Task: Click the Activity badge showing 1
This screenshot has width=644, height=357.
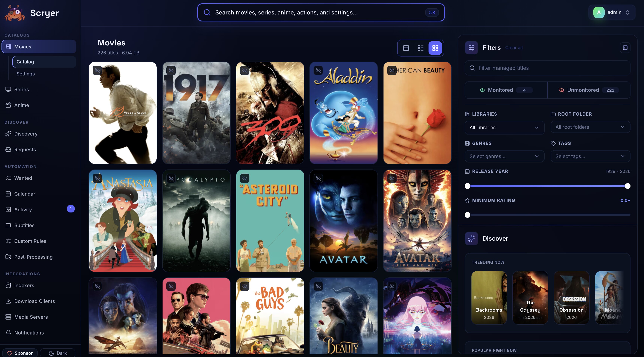Action: (x=71, y=209)
